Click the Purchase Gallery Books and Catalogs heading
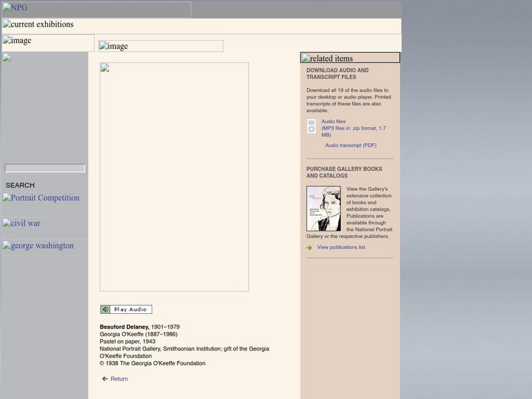The height and width of the screenshot is (399, 532). pyautogui.click(x=344, y=172)
